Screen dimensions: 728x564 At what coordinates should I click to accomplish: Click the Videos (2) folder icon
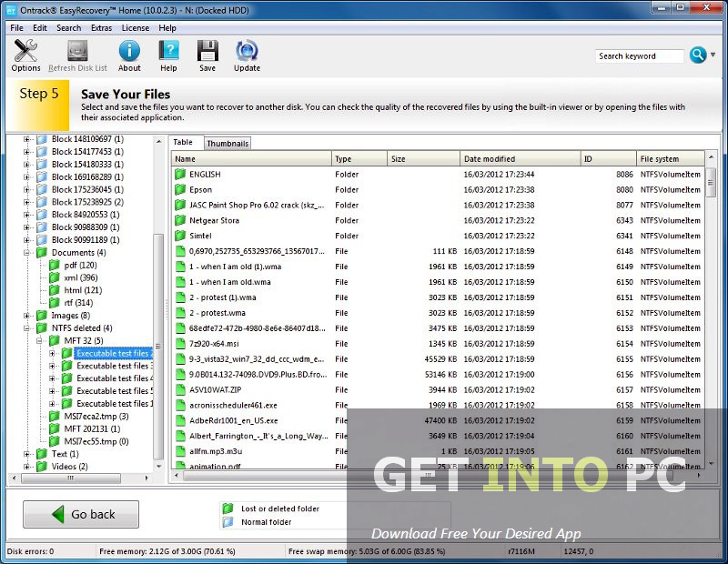[x=42, y=466]
